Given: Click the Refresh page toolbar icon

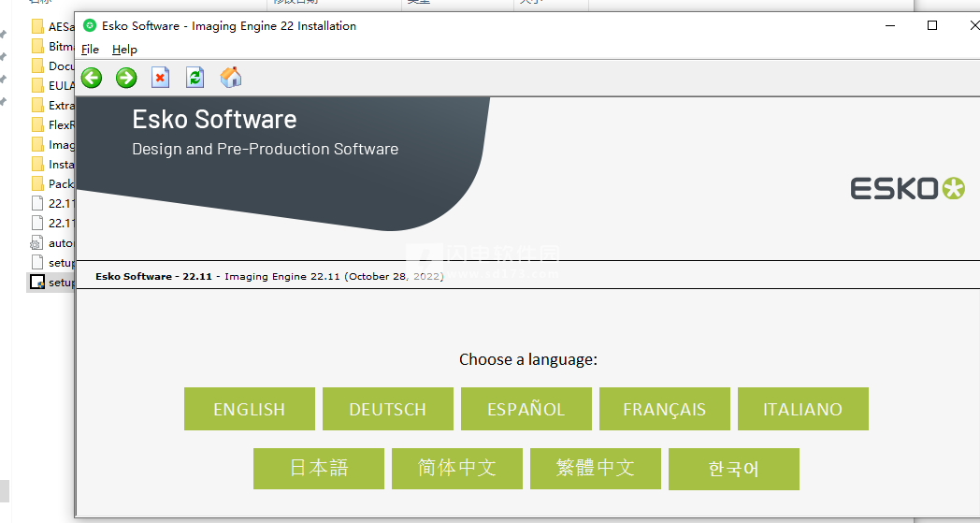Looking at the screenshot, I should pos(195,78).
